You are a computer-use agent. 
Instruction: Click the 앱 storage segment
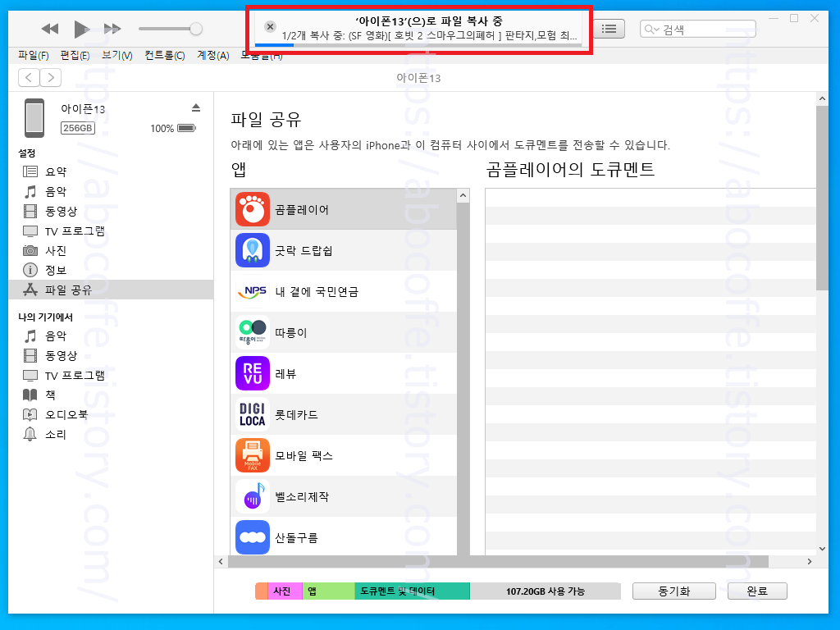(328, 591)
